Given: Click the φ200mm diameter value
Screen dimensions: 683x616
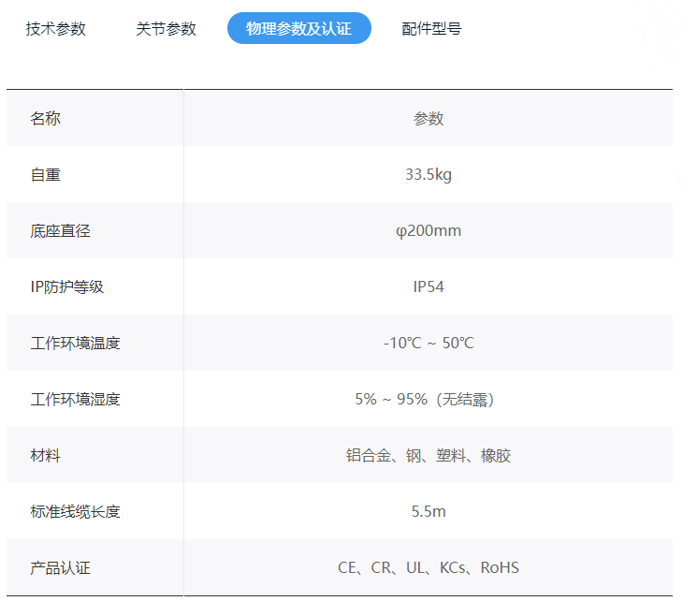Looking at the screenshot, I should point(429,230).
